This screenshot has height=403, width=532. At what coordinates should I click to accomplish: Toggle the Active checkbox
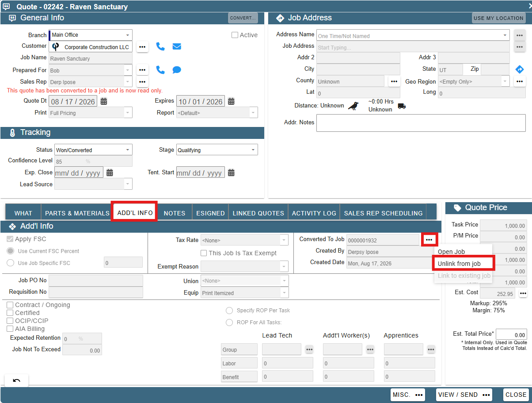pos(235,35)
